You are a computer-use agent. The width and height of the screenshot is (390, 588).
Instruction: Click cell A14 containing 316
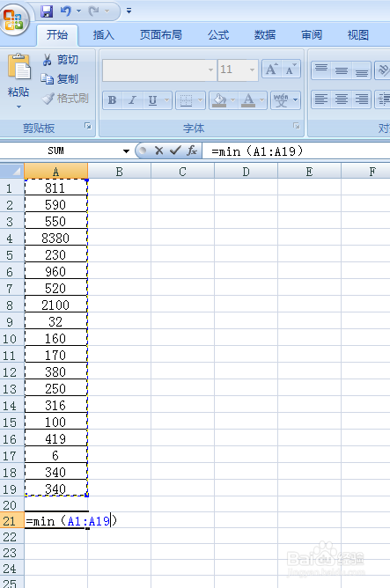55,406
